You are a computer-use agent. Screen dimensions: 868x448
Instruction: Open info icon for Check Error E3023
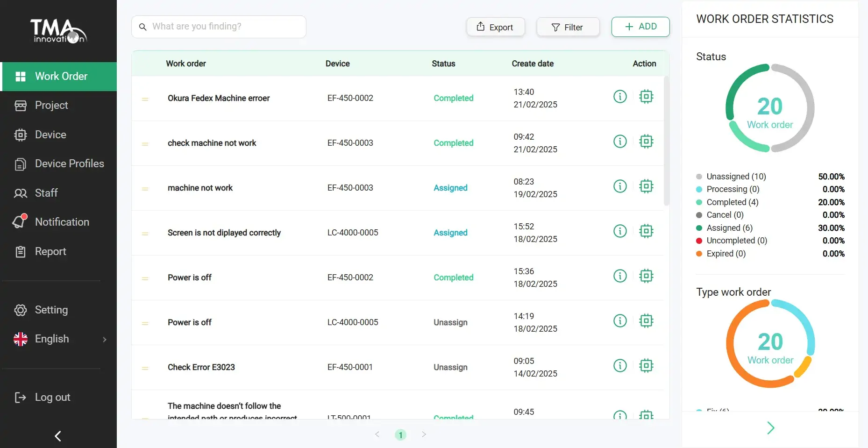click(619, 366)
